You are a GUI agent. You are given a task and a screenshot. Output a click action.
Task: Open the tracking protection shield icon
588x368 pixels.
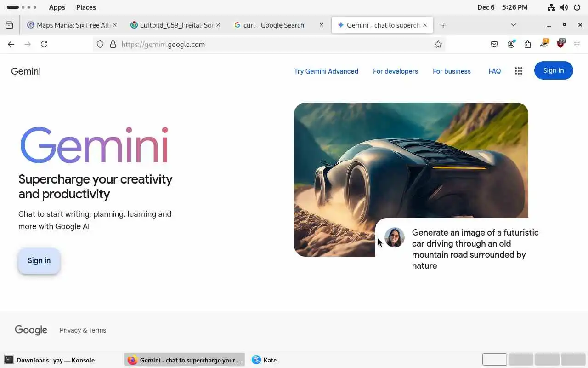click(x=100, y=45)
